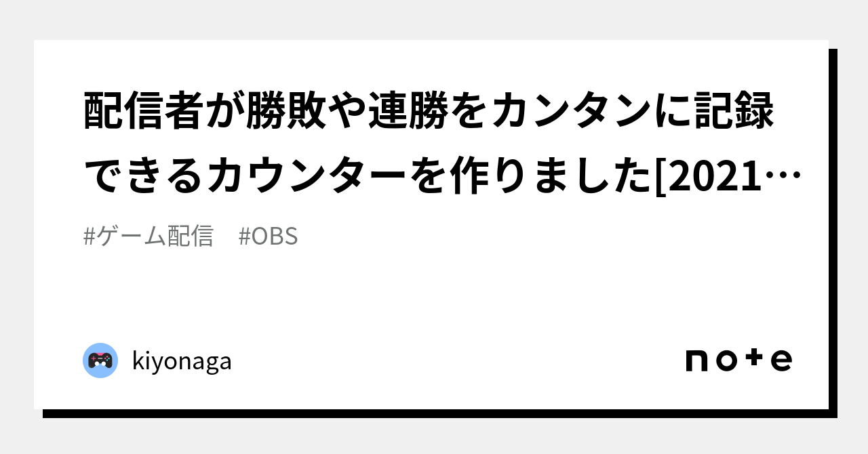Image resolution: width=868 pixels, height=454 pixels.
Task: Click the gray background above the card
Action: 434,19
